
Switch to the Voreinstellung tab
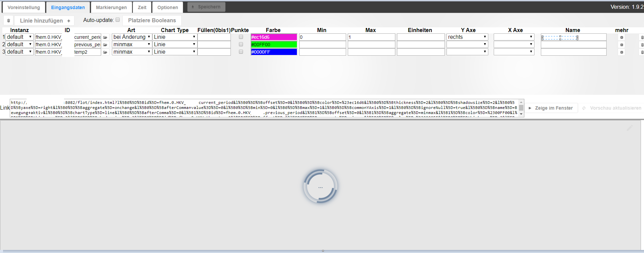point(24,7)
